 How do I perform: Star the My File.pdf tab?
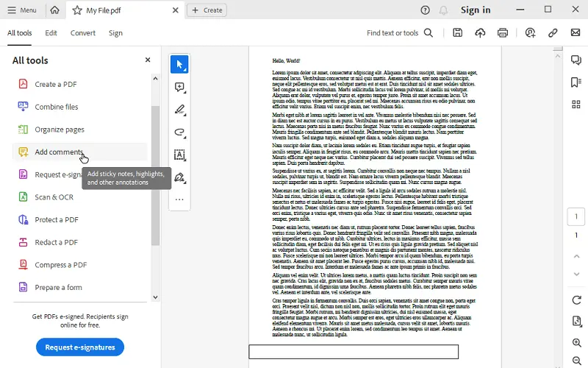pyautogui.click(x=77, y=10)
